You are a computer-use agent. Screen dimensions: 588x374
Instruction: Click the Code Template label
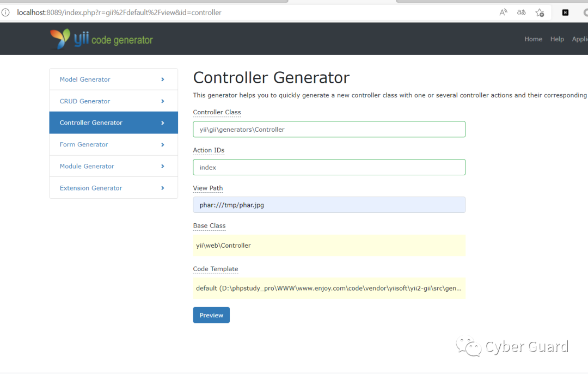(x=215, y=269)
